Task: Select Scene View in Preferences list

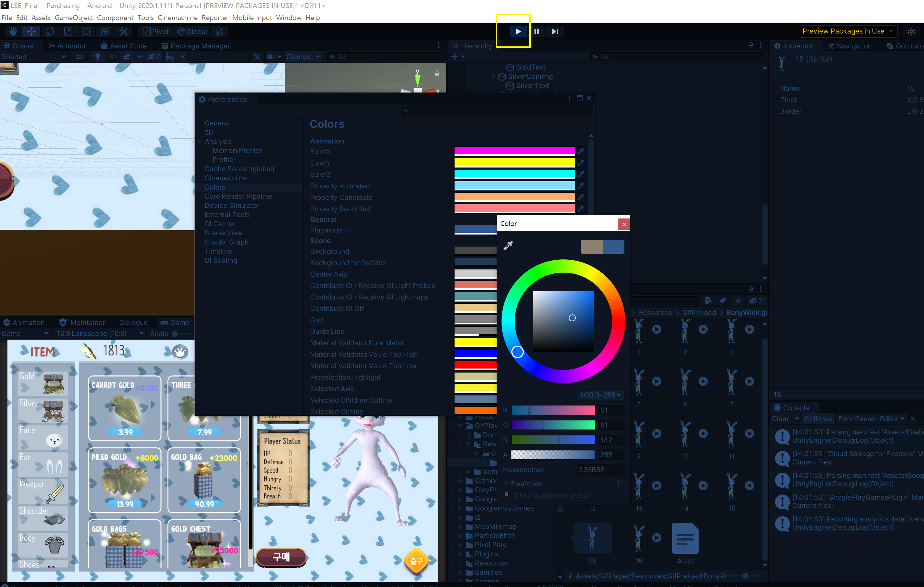Action: [223, 233]
